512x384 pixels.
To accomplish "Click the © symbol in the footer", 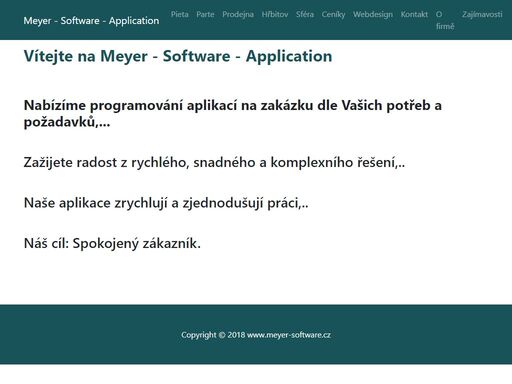I will [222, 335].
